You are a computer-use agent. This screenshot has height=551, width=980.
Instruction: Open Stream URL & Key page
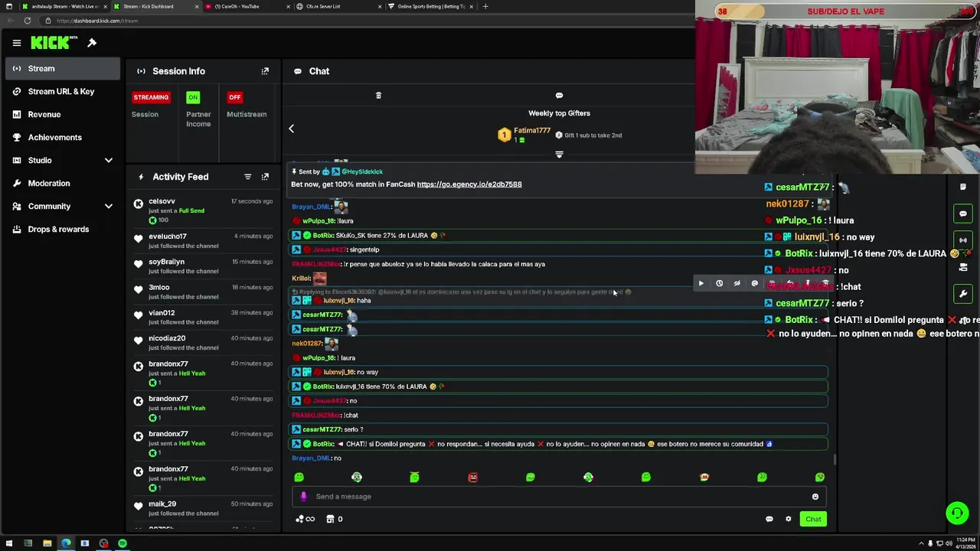[x=63, y=92]
